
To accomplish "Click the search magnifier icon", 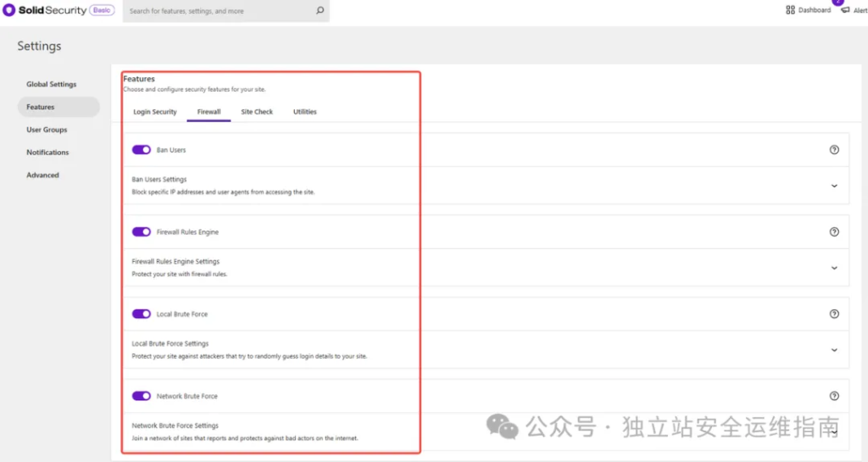I will 320,10.
